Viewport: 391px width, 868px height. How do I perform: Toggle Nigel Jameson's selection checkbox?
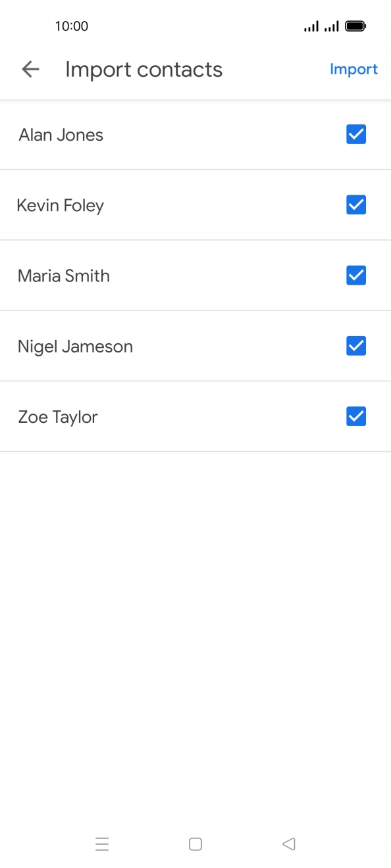(355, 345)
